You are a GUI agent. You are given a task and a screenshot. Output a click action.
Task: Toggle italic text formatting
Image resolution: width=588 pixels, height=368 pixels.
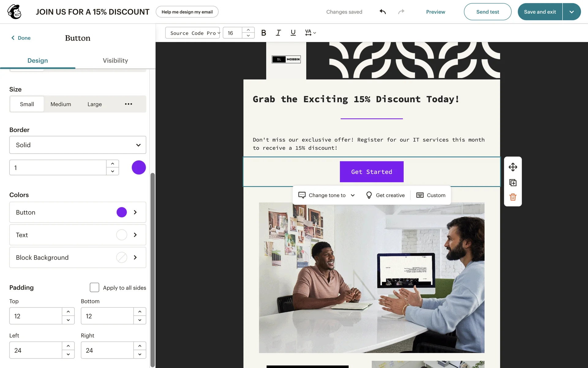[x=278, y=33]
